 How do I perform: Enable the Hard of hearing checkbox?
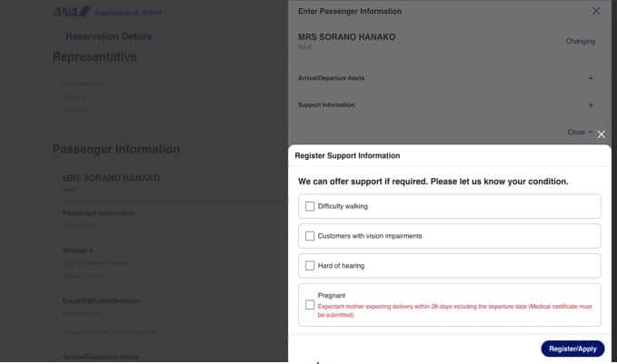310,266
